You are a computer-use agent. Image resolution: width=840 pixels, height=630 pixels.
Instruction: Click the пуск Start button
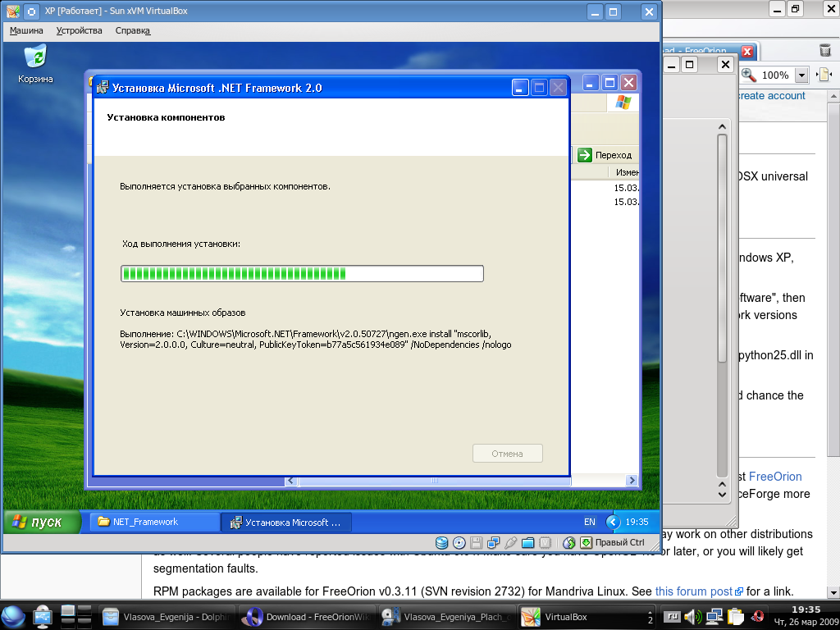tap(42, 522)
